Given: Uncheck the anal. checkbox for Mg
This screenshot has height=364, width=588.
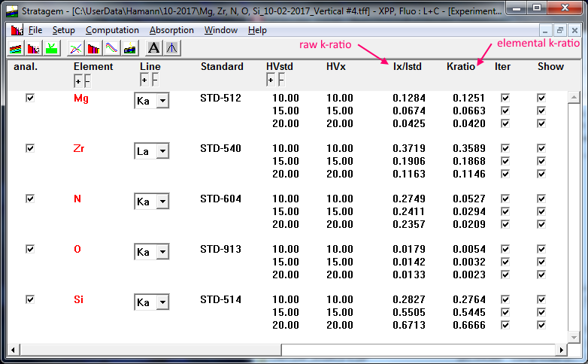Looking at the screenshot, I should [x=30, y=98].
